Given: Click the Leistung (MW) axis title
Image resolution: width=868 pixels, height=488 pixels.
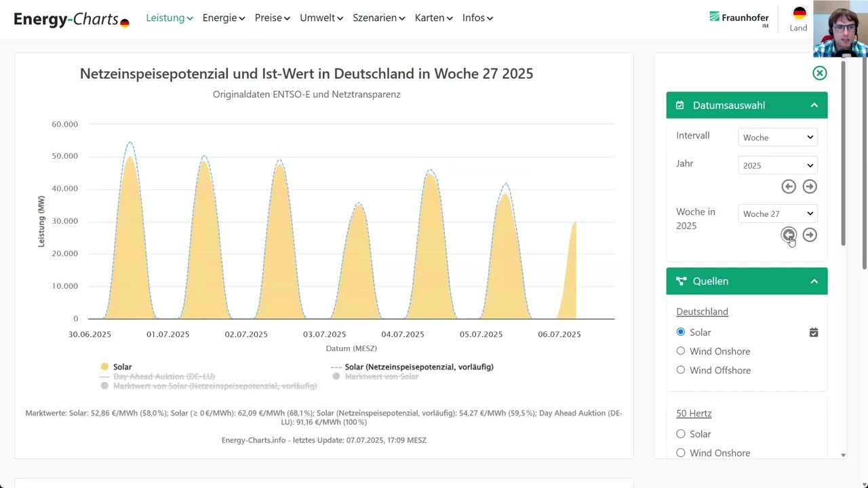Looking at the screenshot, I should point(41,221).
